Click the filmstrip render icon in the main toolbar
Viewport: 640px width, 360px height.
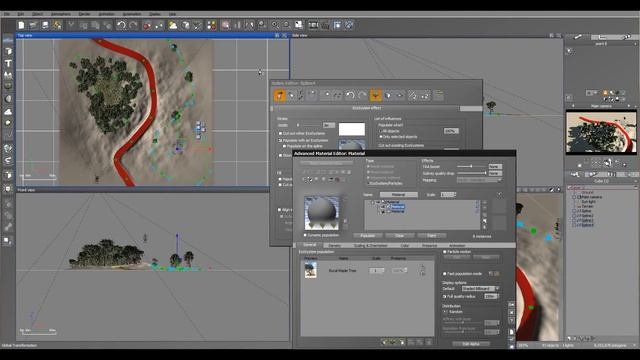tap(313, 25)
